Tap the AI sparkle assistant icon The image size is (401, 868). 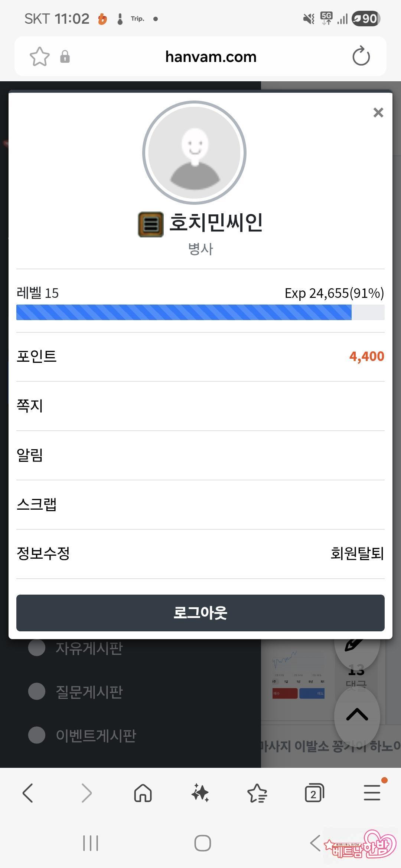(x=200, y=793)
